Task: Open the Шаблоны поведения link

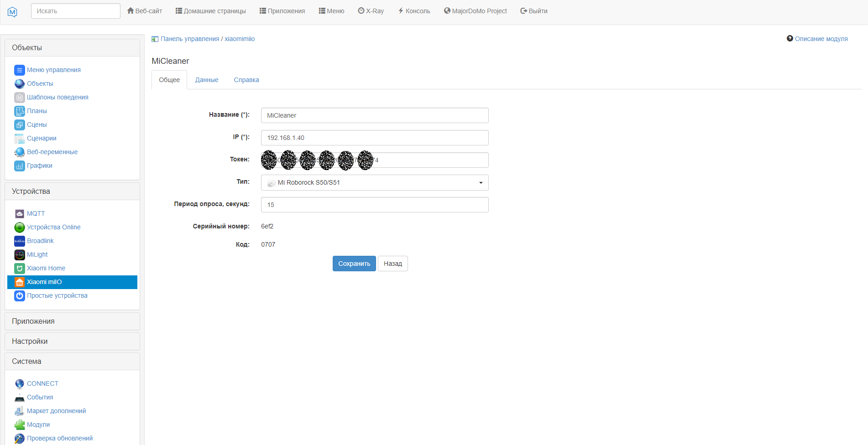Action: click(x=58, y=98)
